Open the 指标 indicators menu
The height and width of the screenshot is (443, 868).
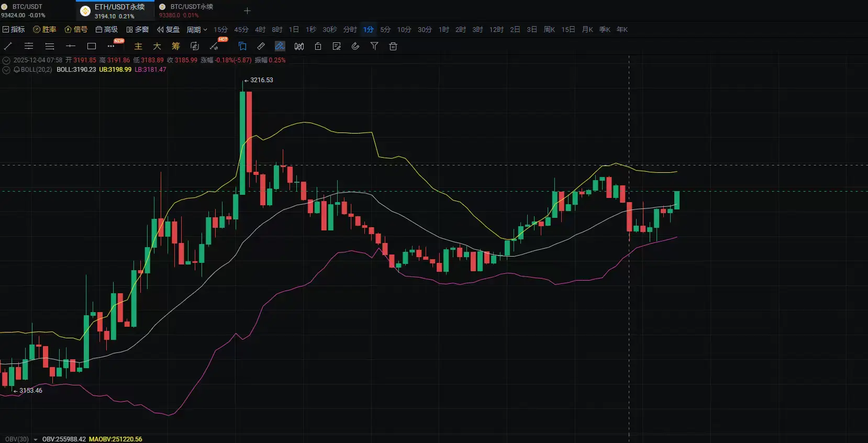click(14, 30)
